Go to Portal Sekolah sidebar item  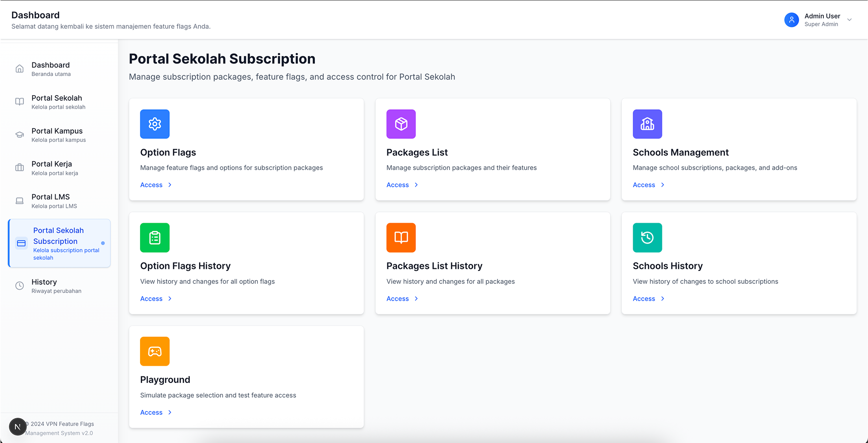(60, 102)
